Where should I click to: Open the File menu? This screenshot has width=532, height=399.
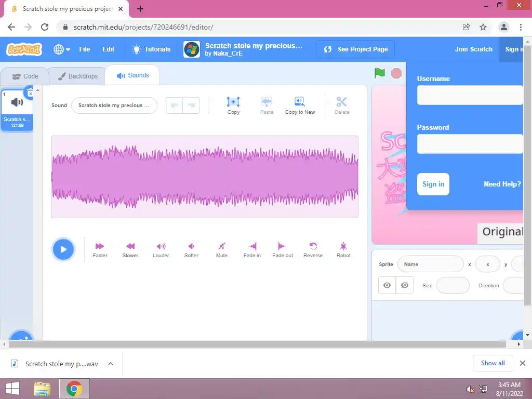(x=85, y=49)
